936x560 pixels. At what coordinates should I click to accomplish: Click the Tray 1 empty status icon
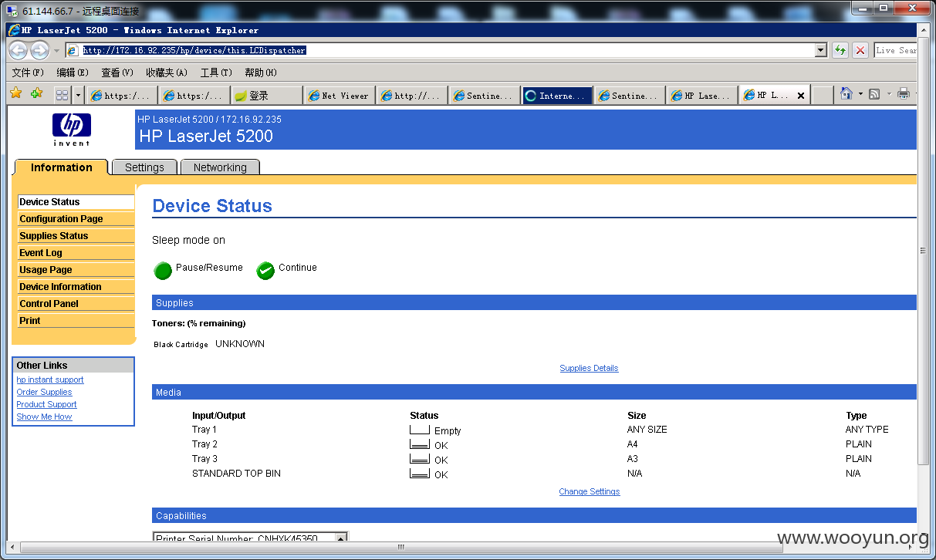tap(419, 429)
